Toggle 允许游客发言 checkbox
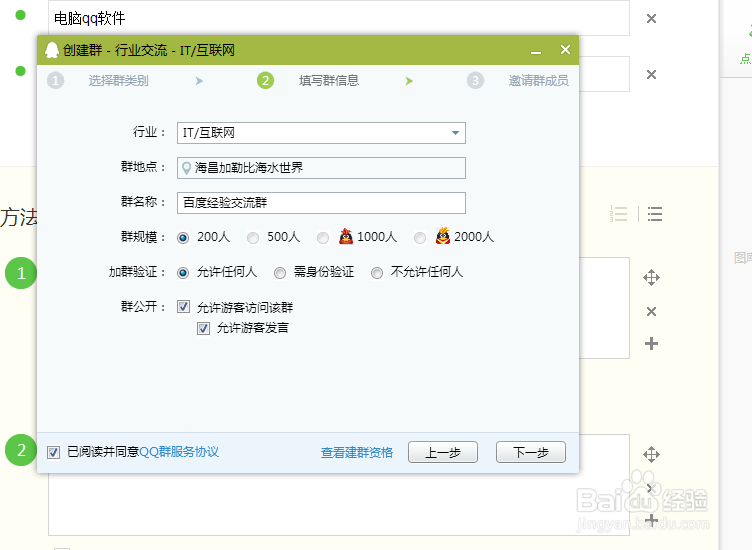This screenshot has width=752, height=550. point(203,328)
